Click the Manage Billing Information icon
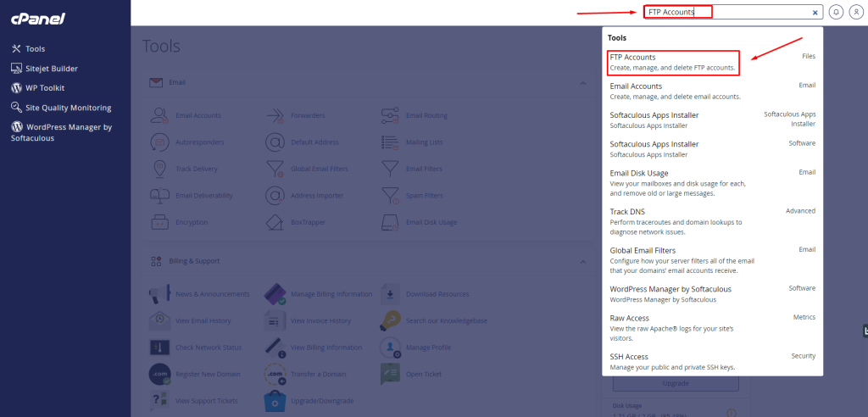This screenshot has height=417, width=868. (275, 294)
